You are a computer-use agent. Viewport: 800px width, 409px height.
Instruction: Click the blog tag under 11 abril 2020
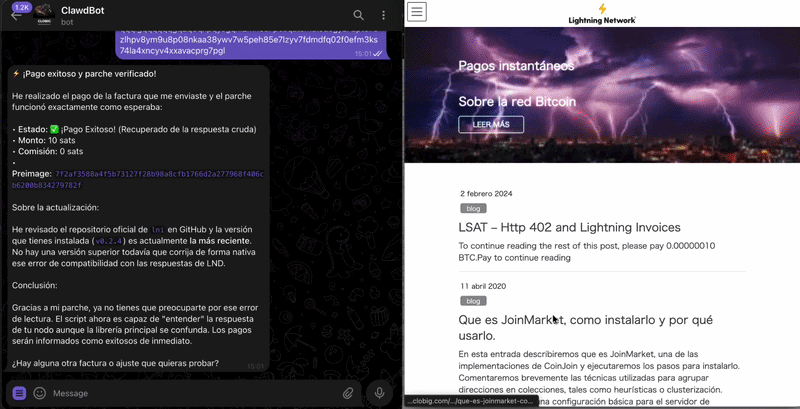pyautogui.click(x=473, y=301)
